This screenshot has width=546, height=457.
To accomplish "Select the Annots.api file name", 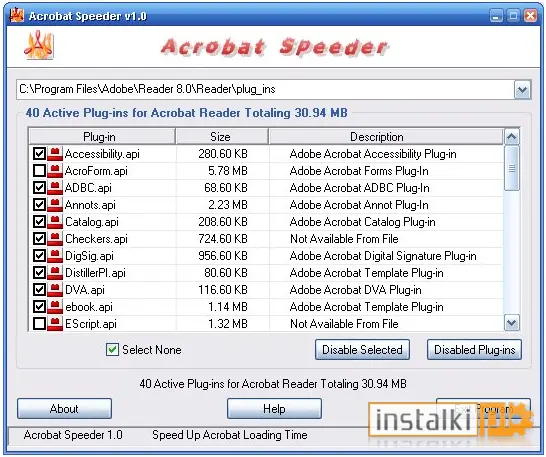I will (x=90, y=205).
